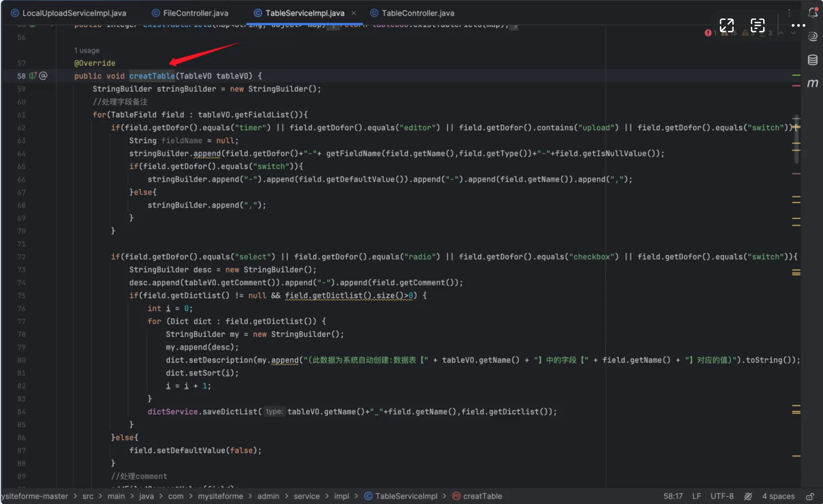823x504 pixels.
Task: Click 'StringBuilder desc' declaration on line 73
Action: point(170,270)
